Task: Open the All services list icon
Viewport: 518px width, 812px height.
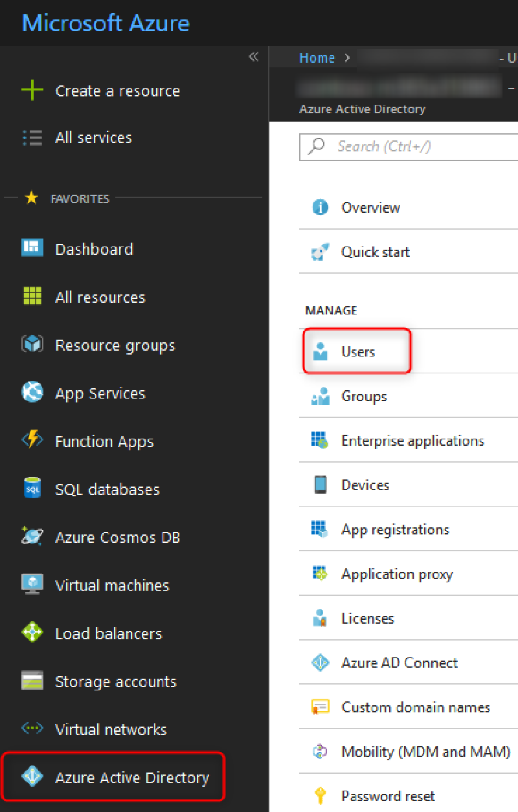Action: pyautogui.click(x=32, y=138)
